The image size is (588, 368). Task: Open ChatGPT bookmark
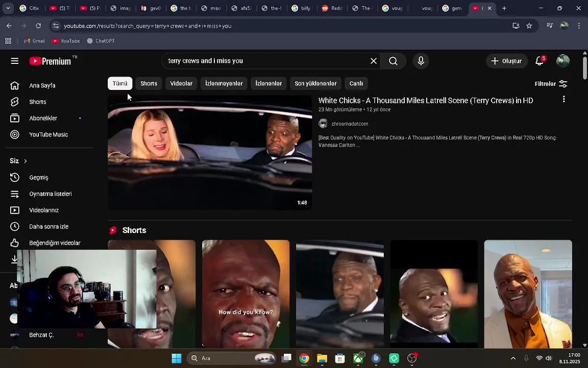101,40
